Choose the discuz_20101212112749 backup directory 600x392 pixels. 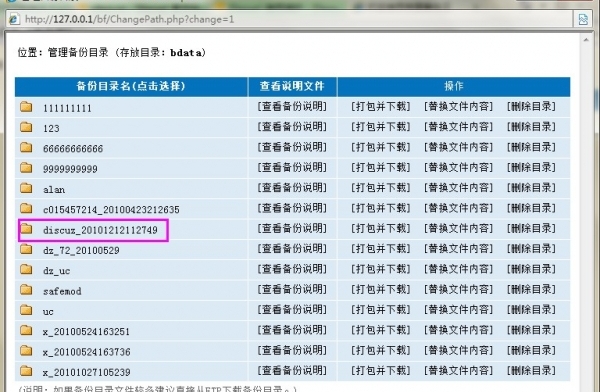(x=100, y=230)
